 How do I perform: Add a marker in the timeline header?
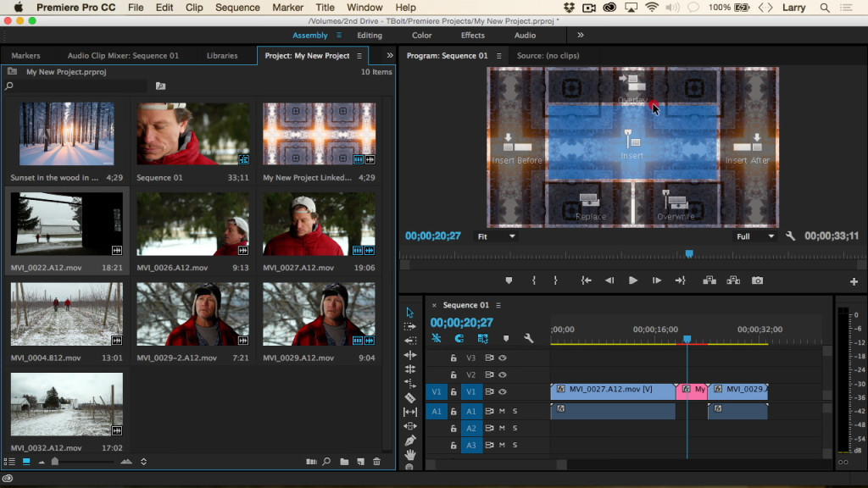coord(506,338)
